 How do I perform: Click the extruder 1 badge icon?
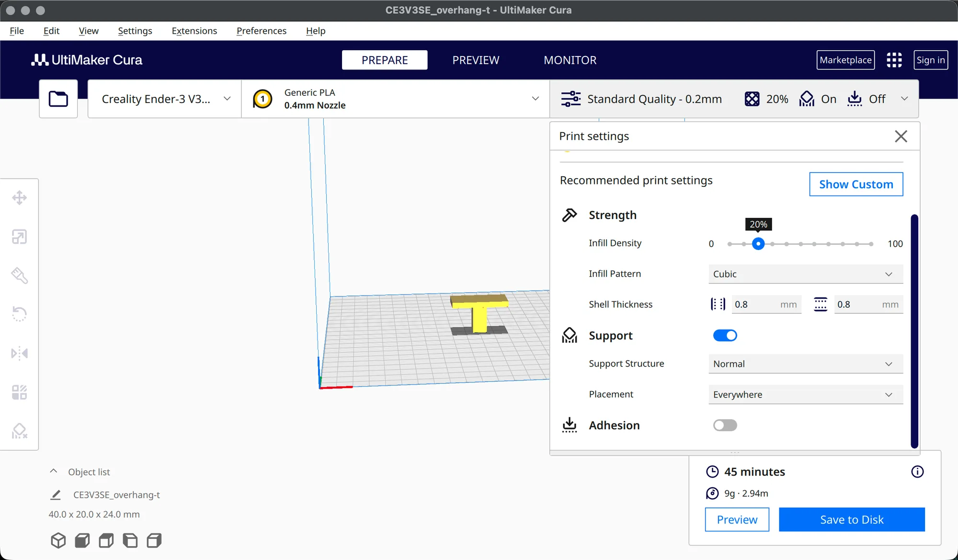pyautogui.click(x=262, y=99)
